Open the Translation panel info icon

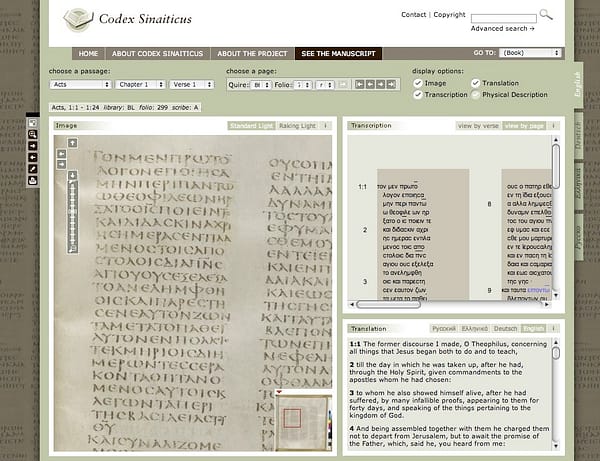pyautogui.click(x=553, y=329)
